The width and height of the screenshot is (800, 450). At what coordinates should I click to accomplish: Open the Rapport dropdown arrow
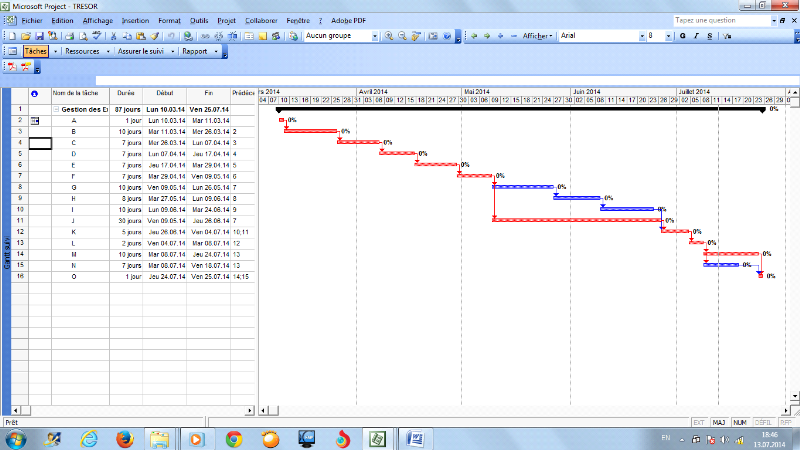216,52
